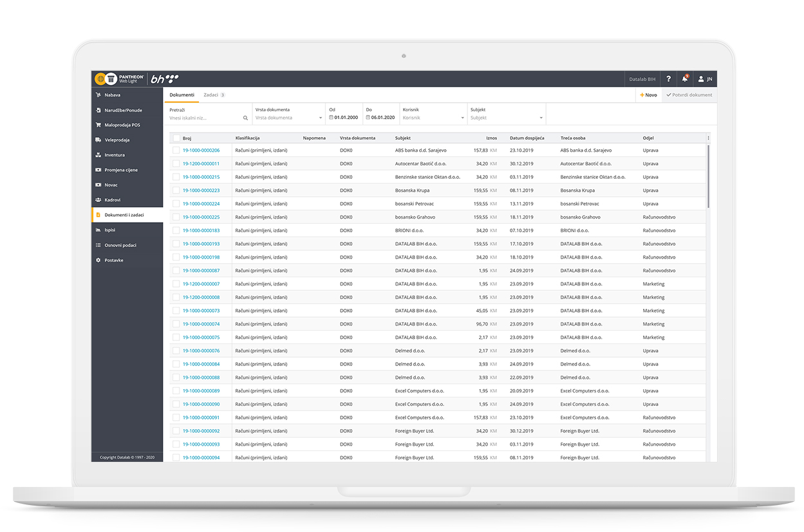Open help using the question mark icon
Screen dimensions: 804x532
[668, 78]
